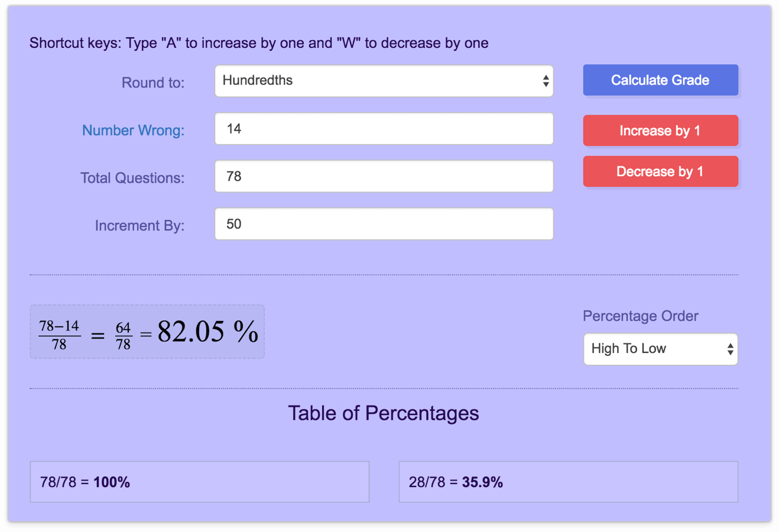Click the 82.05 % result value
The height and width of the screenshot is (532, 779).
pyautogui.click(x=207, y=332)
